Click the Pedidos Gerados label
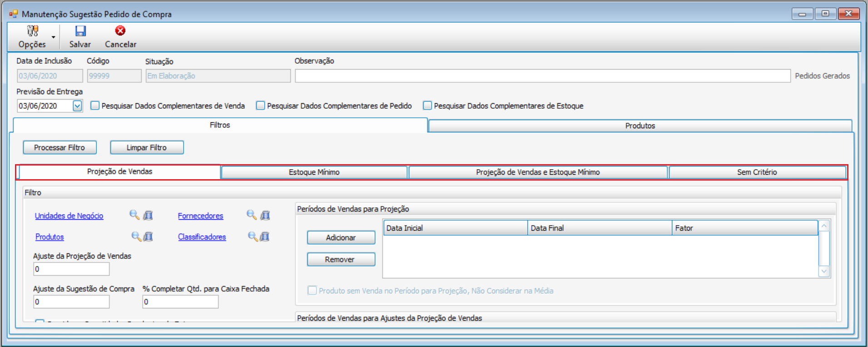Viewport: 868px width, 347px height. (822, 76)
